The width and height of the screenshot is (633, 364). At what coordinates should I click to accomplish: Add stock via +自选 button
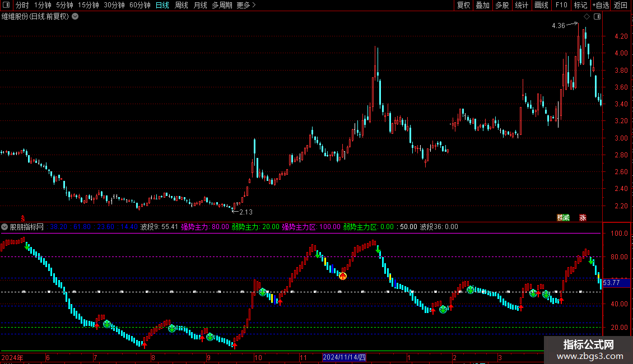[x=601, y=5]
